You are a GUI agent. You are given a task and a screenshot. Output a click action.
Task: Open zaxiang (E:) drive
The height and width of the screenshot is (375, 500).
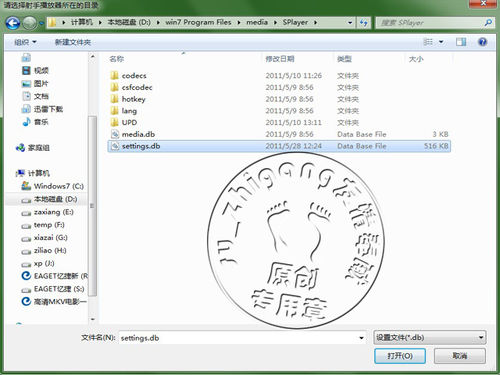click(47, 212)
